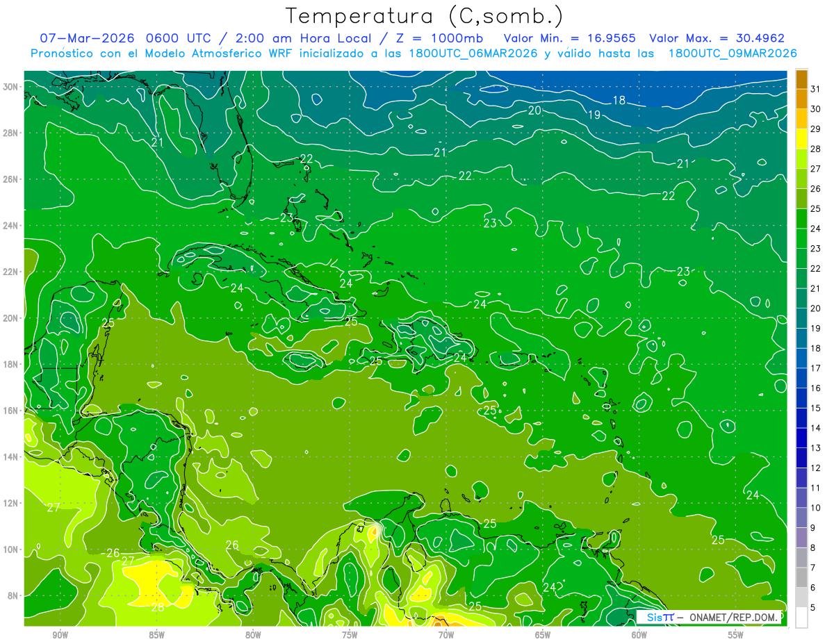Click the '1800UTC_09MAR2026' valid-until text

731,53
